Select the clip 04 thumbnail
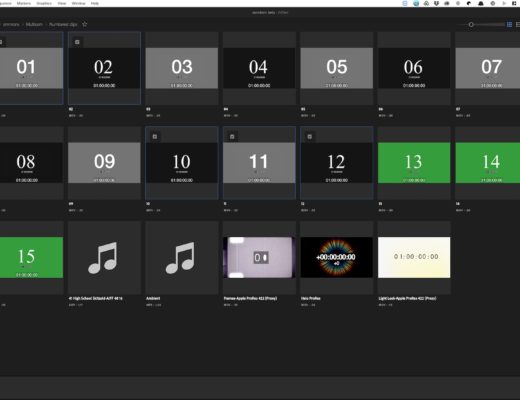Viewport: 520px width, 400px height. click(x=259, y=68)
